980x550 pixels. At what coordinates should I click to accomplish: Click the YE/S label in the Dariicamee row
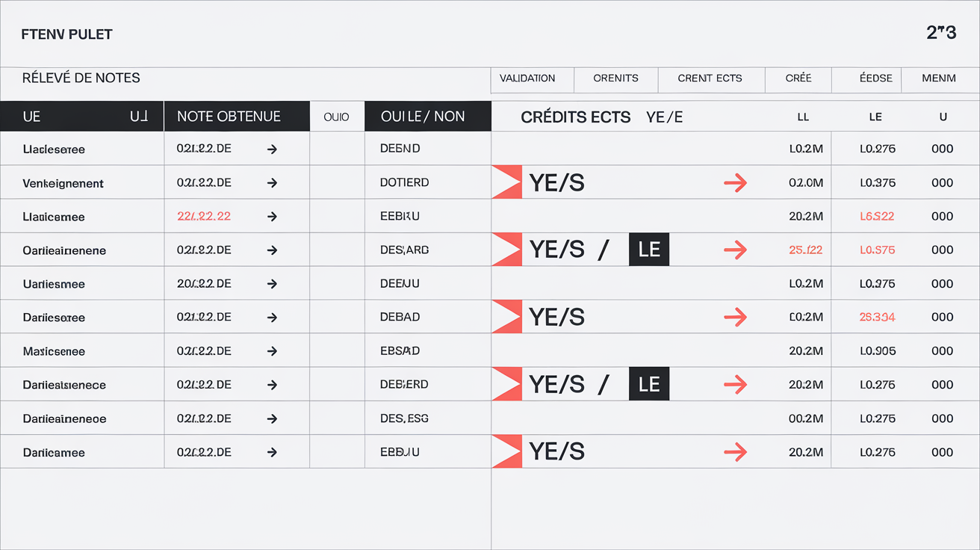(556, 451)
